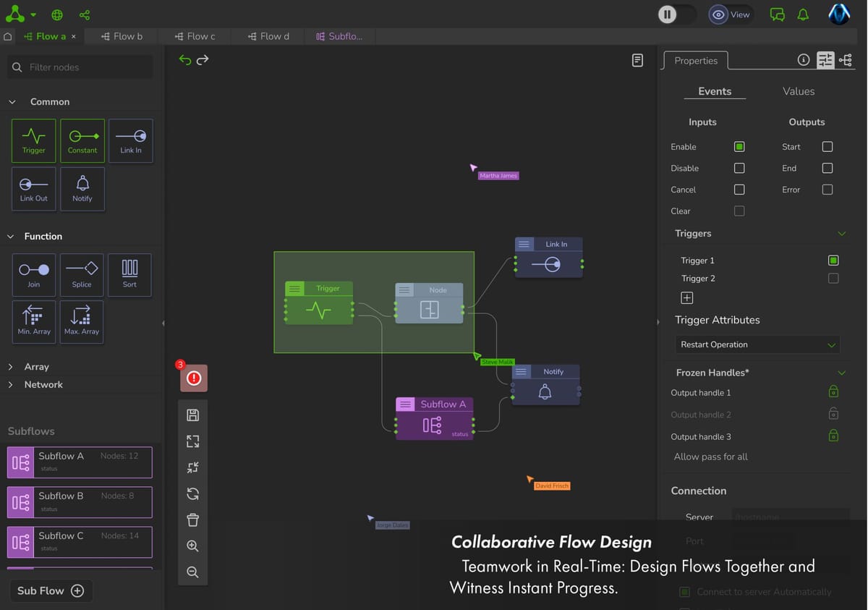
Task: Open the globe icon in top bar
Action: (57, 14)
